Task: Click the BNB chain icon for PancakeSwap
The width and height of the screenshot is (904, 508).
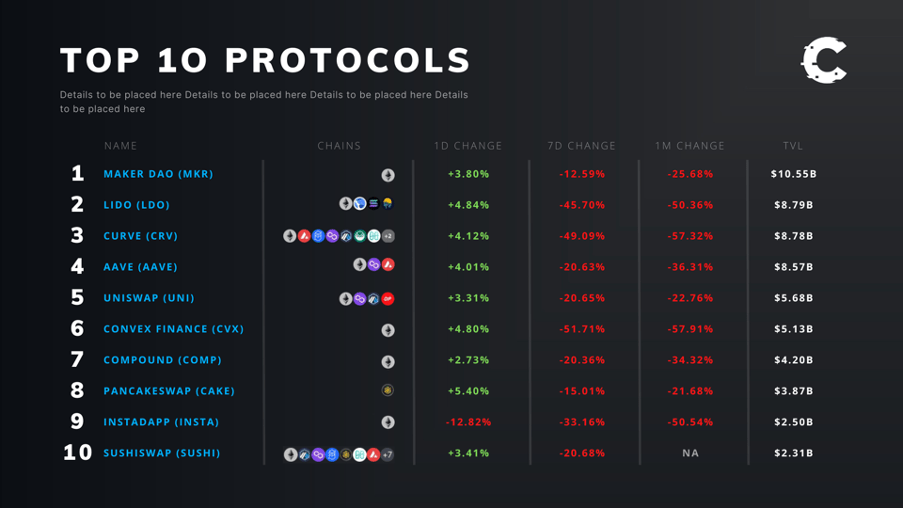Action: point(388,391)
